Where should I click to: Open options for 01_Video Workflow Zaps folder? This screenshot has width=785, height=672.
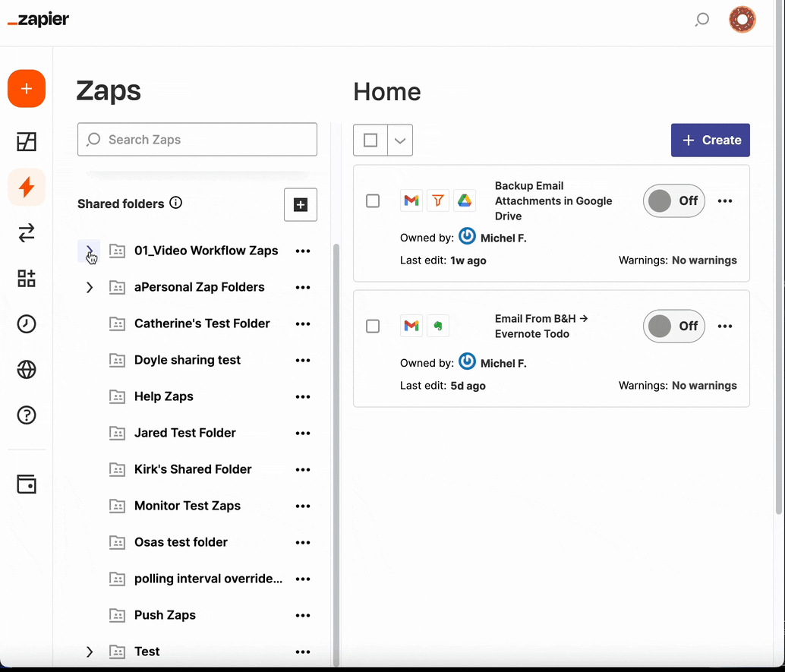[x=303, y=251]
